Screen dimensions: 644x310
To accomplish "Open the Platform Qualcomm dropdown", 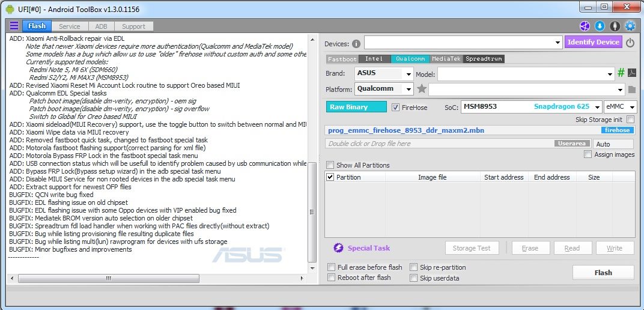I will [409, 90].
